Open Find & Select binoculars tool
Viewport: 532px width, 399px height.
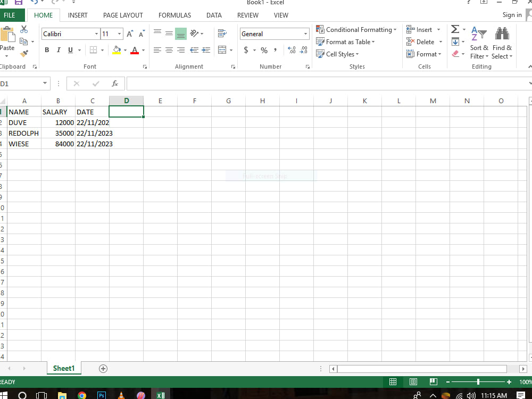pos(502,43)
